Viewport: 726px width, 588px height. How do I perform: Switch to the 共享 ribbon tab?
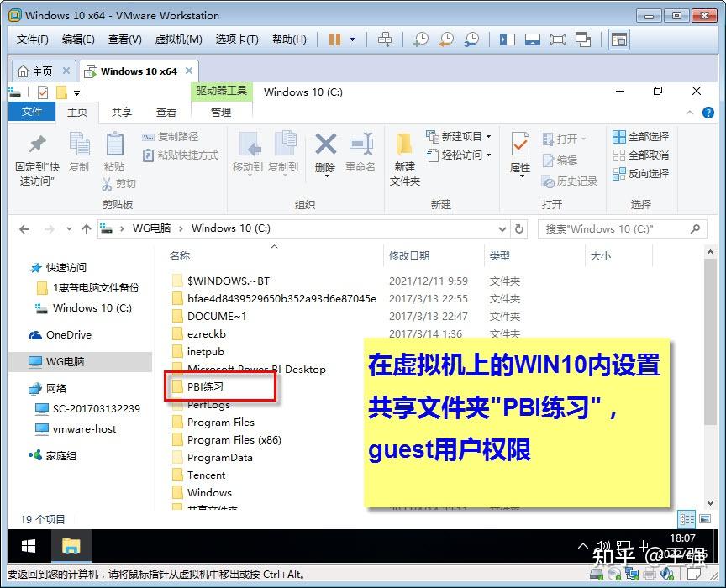[122, 112]
